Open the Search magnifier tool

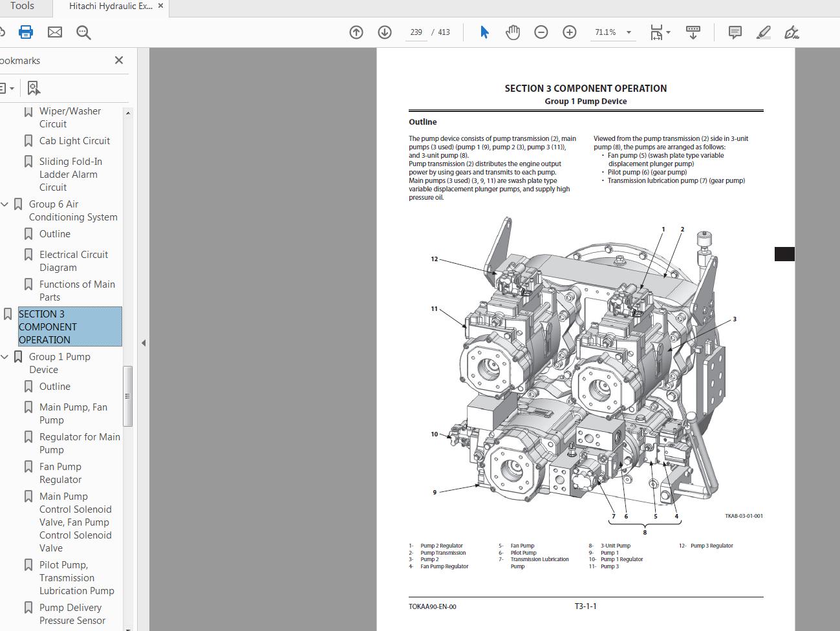point(83,31)
